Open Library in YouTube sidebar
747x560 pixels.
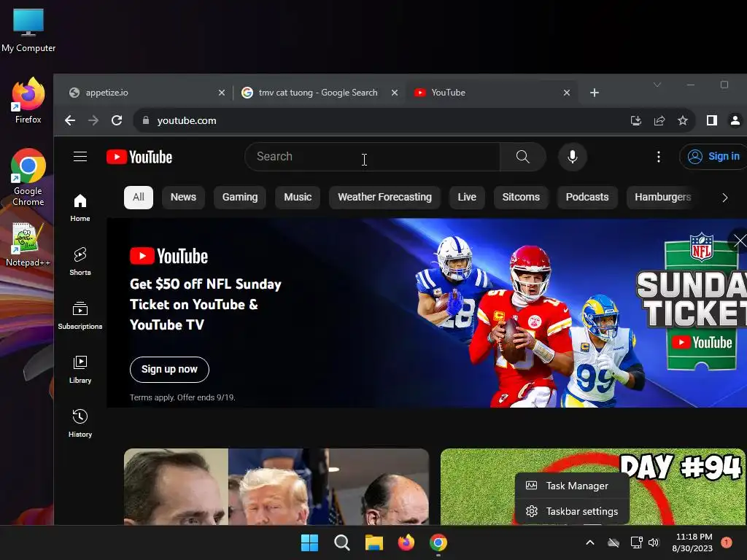pos(80,370)
